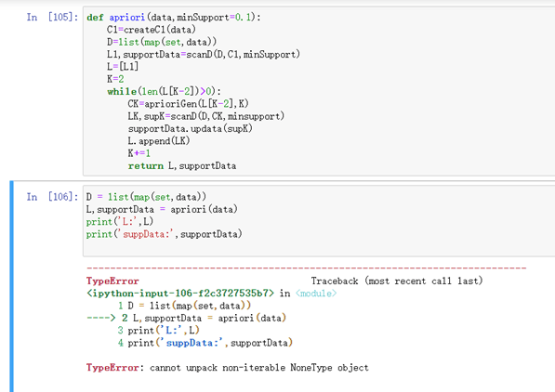Place cursor on 'def apriori' function definition line
Viewport: 555px width, 392px height.
[x=174, y=18]
